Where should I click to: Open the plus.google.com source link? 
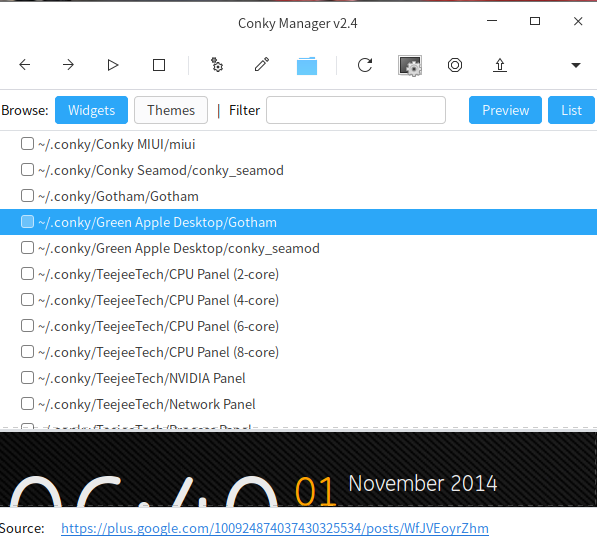(275, 529)
